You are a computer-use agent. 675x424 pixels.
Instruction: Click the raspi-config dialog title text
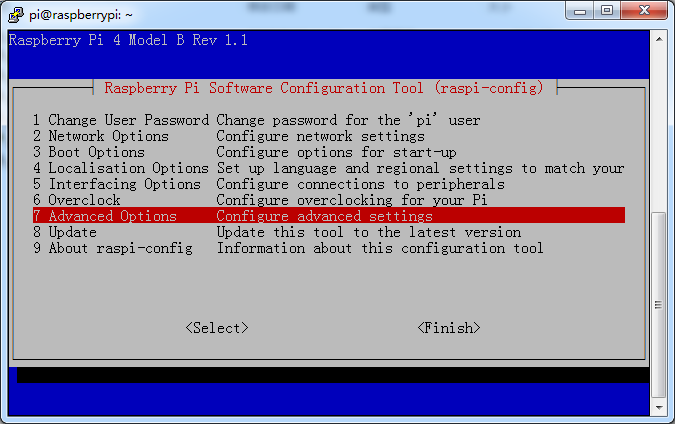[x=324, y=88]
